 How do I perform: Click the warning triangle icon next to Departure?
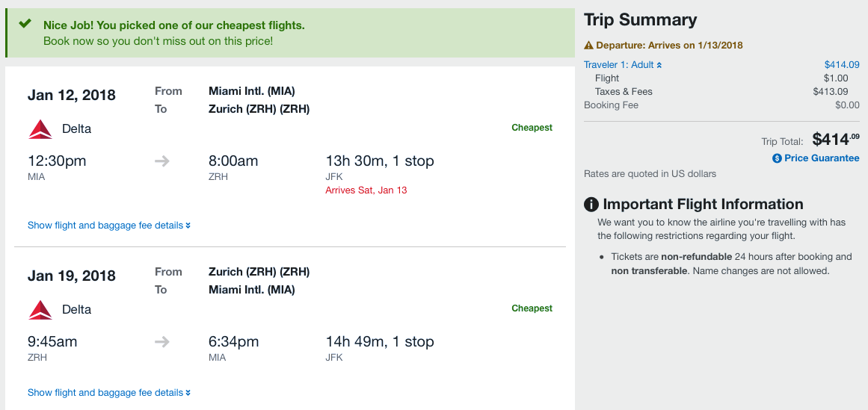pyautogui.click(x=588, y=46)
